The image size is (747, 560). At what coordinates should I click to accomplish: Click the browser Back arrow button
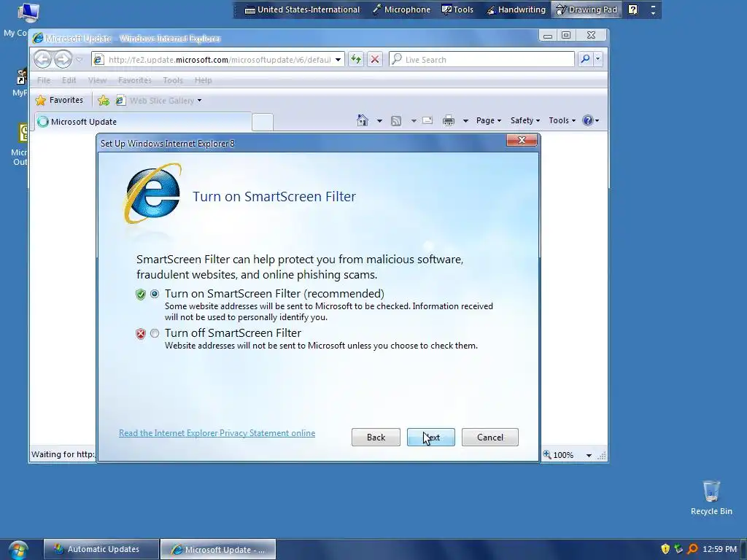43,59
